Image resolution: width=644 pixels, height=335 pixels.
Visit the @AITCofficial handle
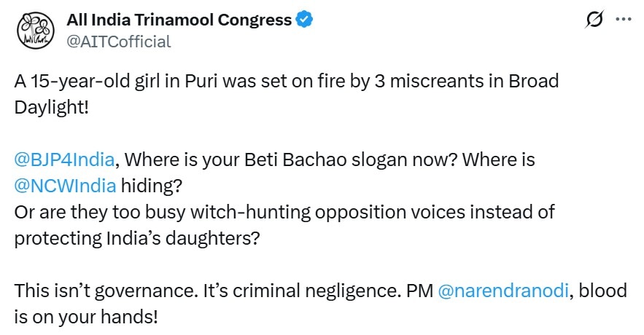point(119,42)
